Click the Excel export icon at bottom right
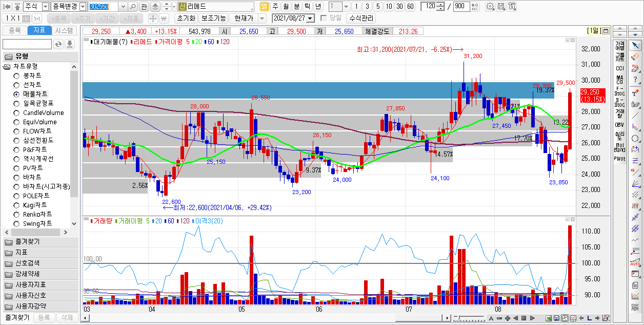 [x=549, y=318]
